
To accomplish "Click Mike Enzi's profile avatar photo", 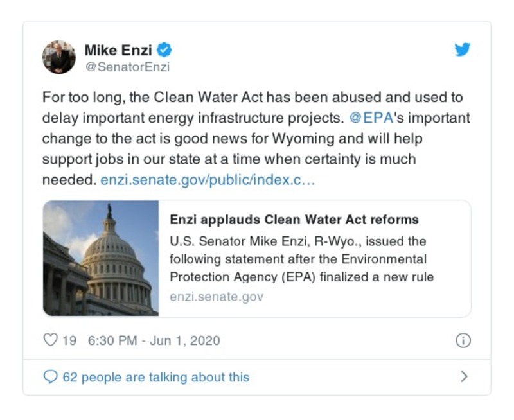I will [59, 57].
